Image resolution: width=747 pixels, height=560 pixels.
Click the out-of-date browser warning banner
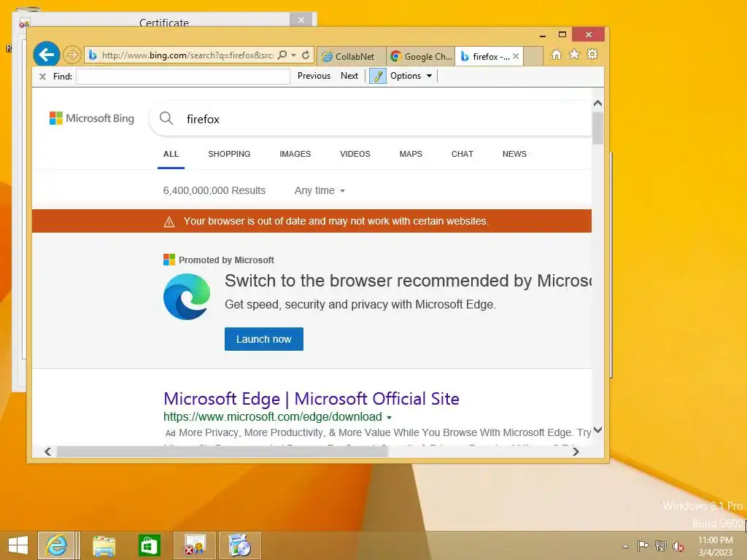[x=311, y=221]
